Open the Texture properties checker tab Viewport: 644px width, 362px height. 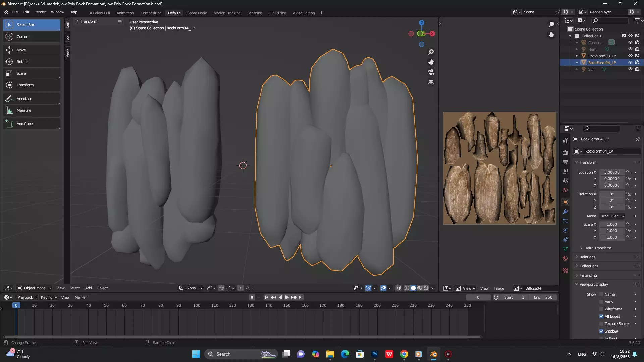(x=565, y=270)
